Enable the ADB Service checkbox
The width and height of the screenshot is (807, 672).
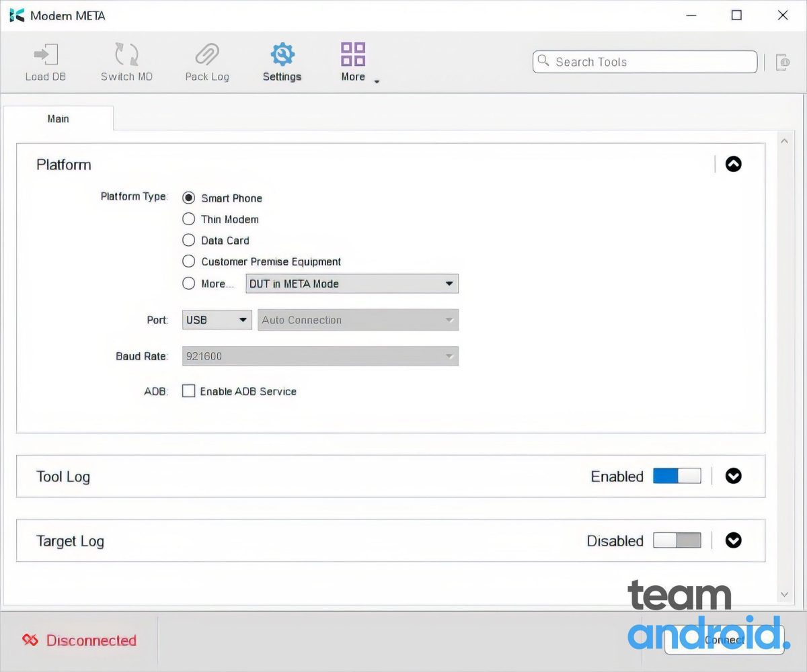[x=188, y=390]
